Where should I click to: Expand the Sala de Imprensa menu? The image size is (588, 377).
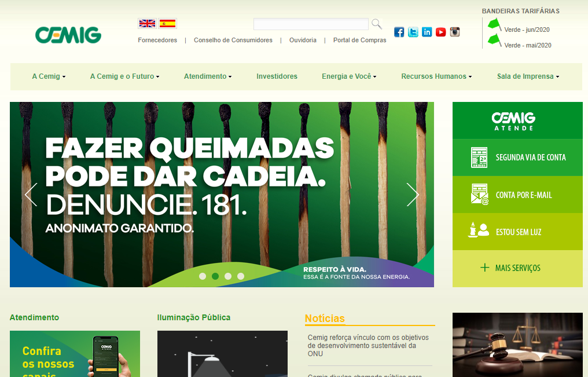(x=528, y=76)
